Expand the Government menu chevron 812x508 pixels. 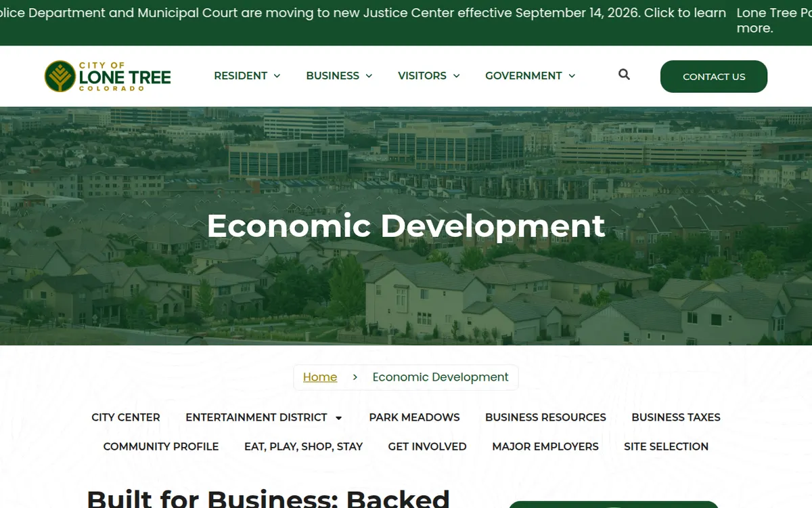point(572,76)
